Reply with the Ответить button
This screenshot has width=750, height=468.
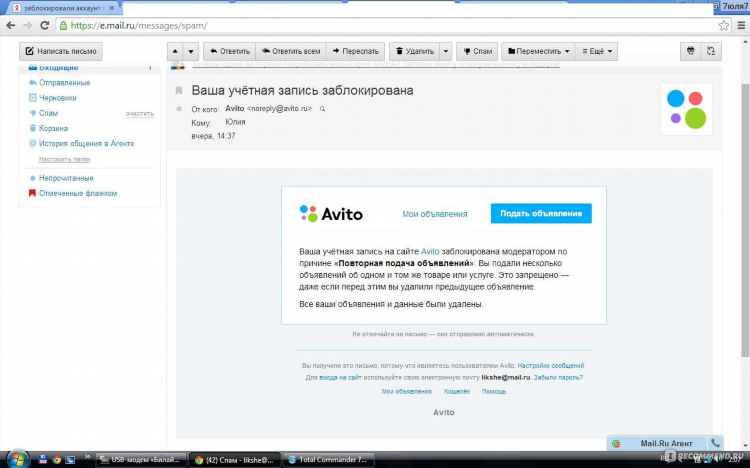pyautogui.click(x=230, y=51)
